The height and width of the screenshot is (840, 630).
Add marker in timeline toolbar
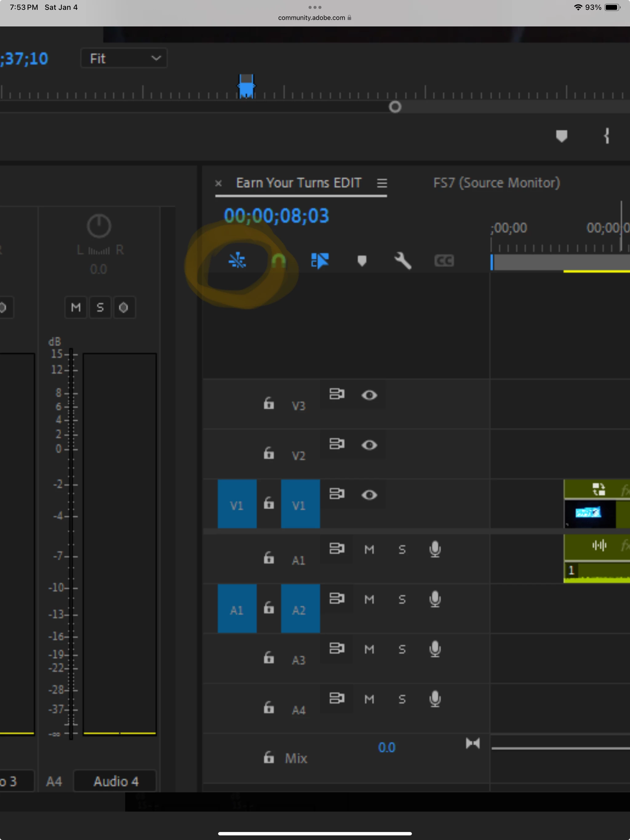point(362,261)
